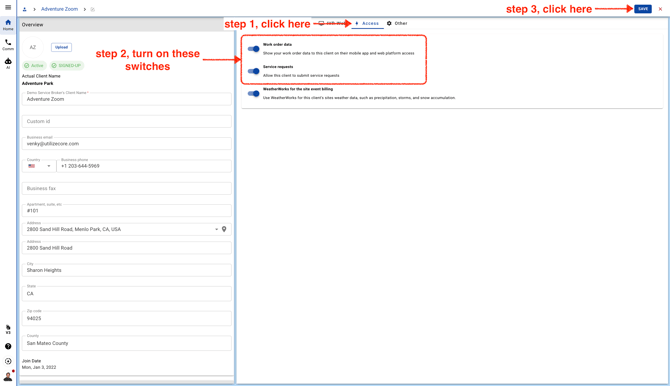Click the map pin icon beside the address
Image resolution: width=670 pixels, height=386 pixels.
tap(224, 229)
